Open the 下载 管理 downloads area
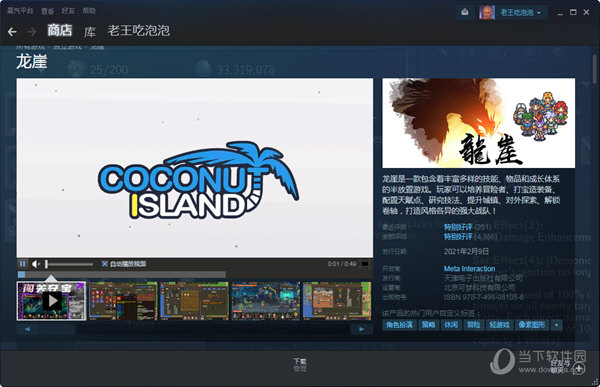600x387 pixels. click(x=300, y=365)
